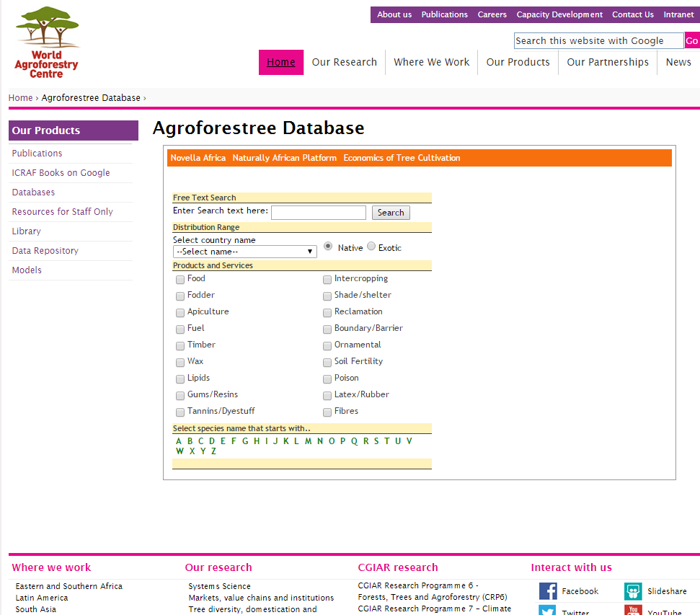
Task: Select species starting with letter M
Action: (308, 441)
